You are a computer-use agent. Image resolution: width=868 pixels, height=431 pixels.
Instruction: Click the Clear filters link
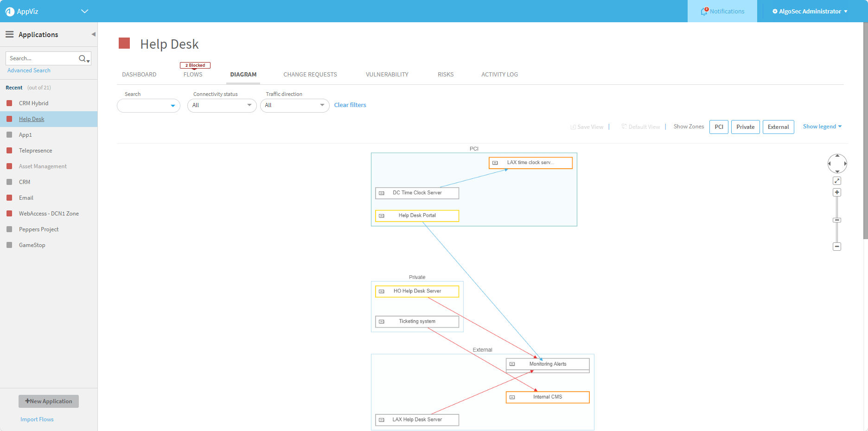[350, 105]
